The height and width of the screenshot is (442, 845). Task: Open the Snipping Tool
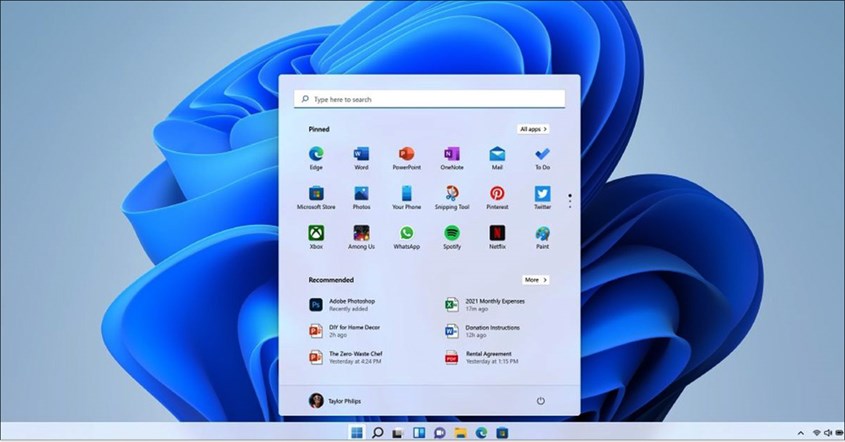pyautogui.click(x=452, y=197)
